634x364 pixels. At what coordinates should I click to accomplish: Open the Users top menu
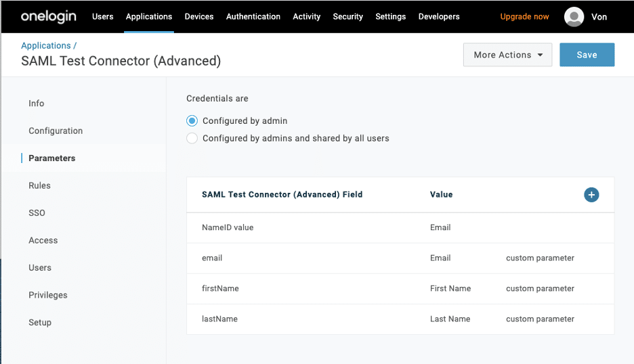pos(102,16)
